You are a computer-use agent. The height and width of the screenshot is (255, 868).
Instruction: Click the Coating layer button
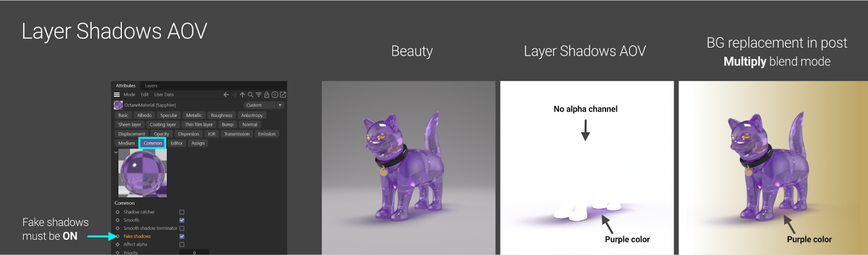point(163,125)
